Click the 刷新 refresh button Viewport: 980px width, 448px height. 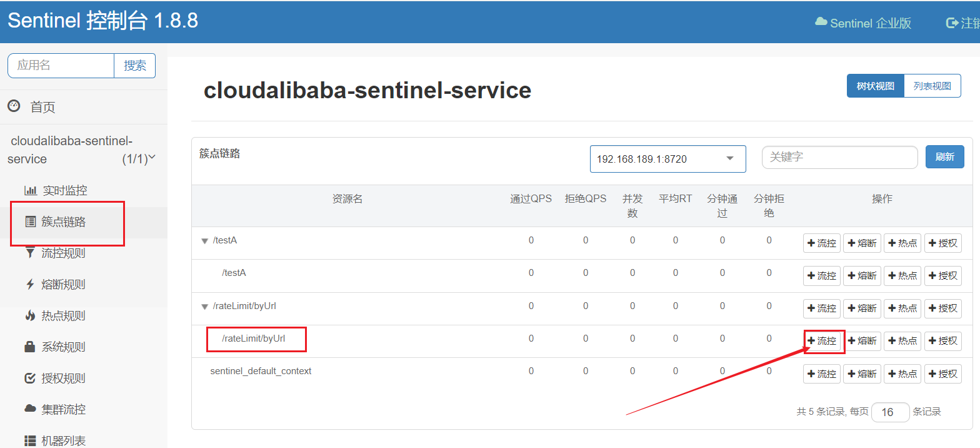click(944, 156)
